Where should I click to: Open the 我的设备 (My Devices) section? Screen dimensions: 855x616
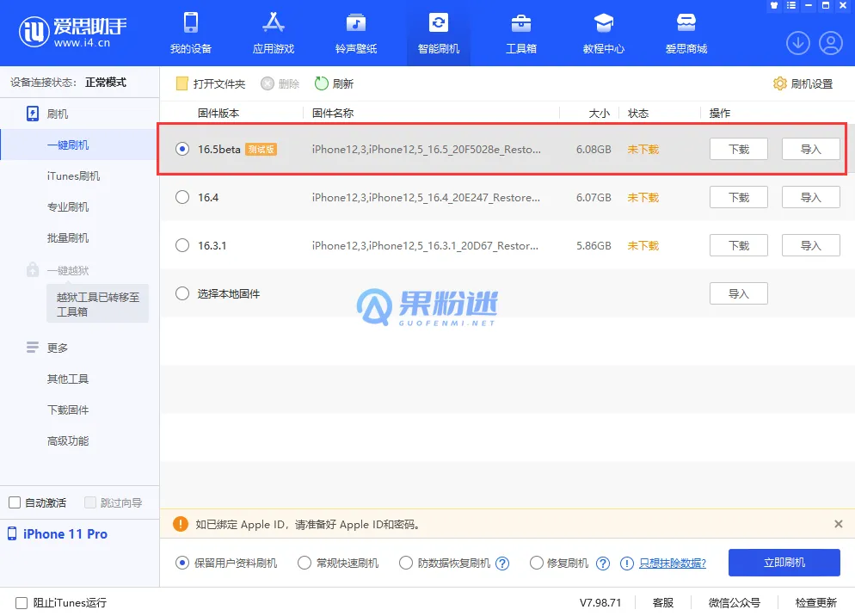[190, 33]
